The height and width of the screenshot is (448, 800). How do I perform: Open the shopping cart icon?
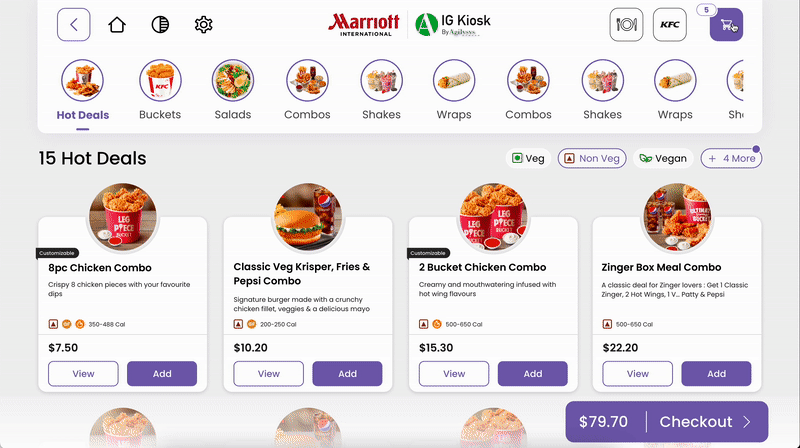point(726,24)
